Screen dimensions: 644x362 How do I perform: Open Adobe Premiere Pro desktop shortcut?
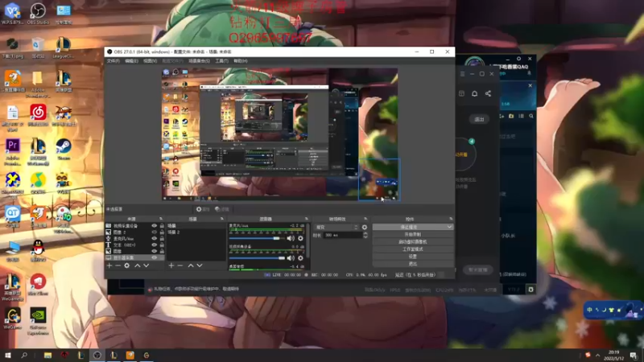point(12,151)
